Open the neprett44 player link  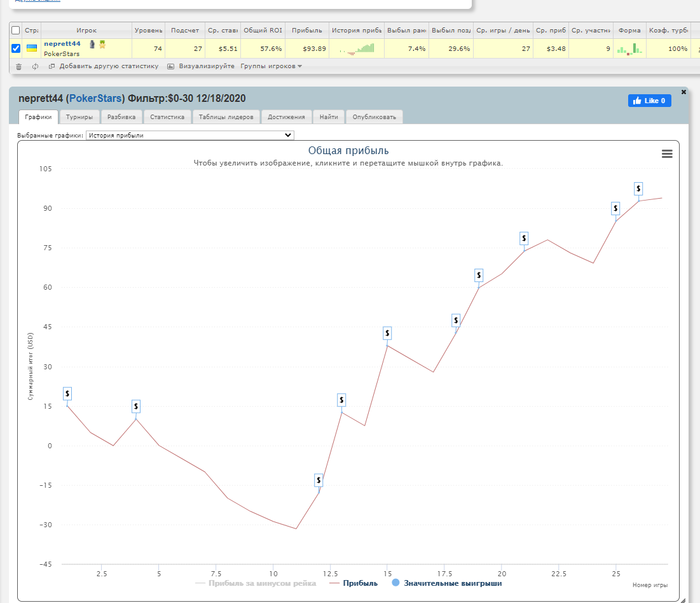click(62, 44)
